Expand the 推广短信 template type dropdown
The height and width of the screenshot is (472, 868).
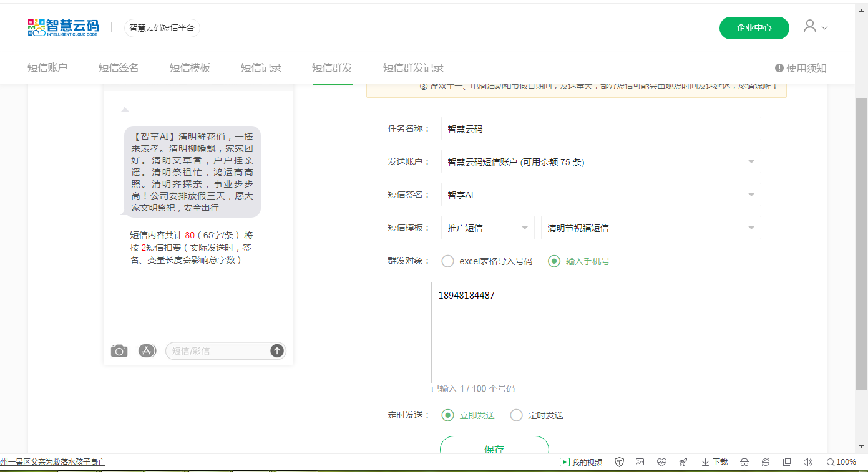[x=487, y=228]
